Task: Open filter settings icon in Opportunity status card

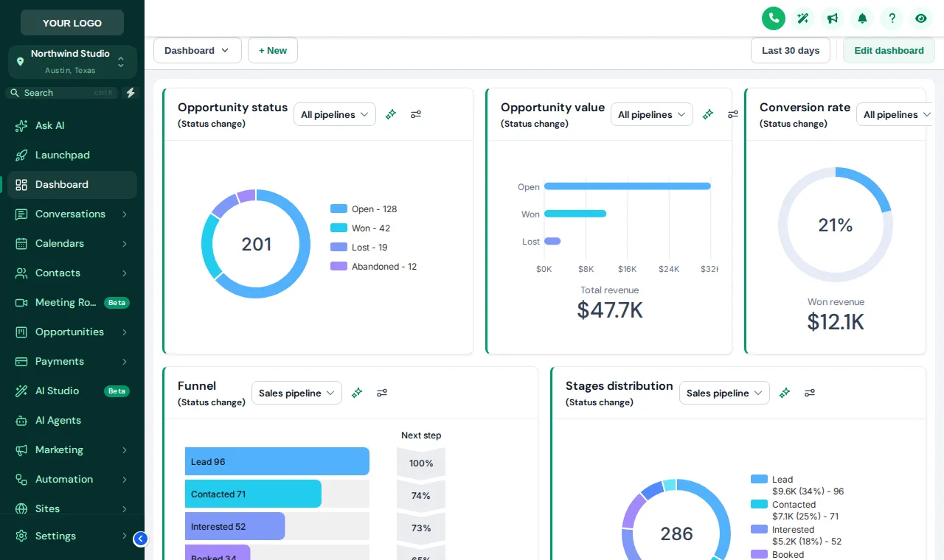Action: 416,114
